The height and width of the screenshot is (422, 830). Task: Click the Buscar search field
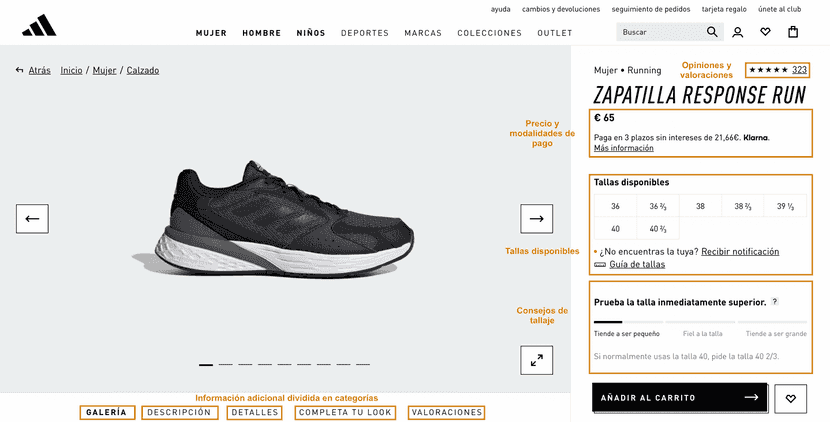click(662, 32)
